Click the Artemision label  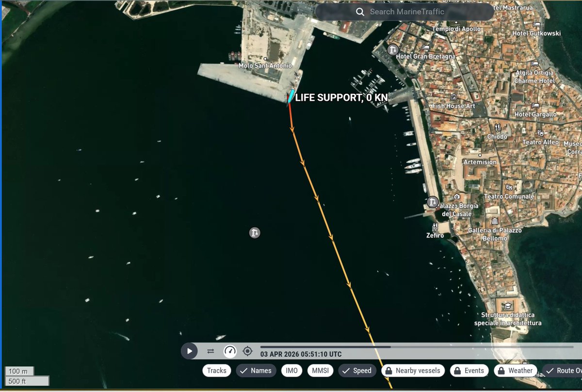pos(480,162)
